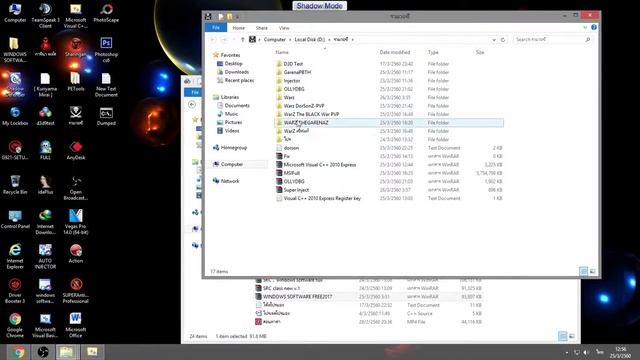Click Local Disk (D:) in breadcrumb
This screenshot has width=640, height=360.
point(309,40)
